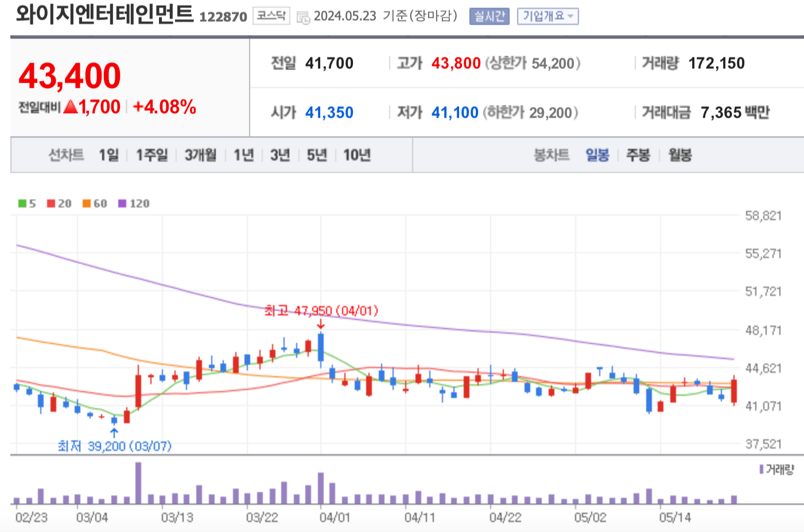Click the 와이지엔터테인먼트 stock title

(104, 14)
